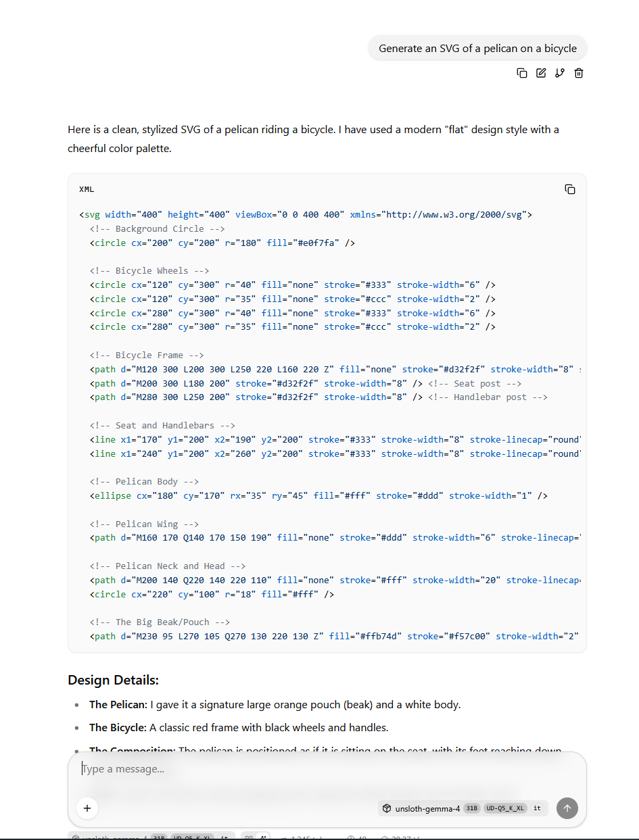The image size is (639, 840).
Task: Open the plus attachment button
Action: [87, 808]
